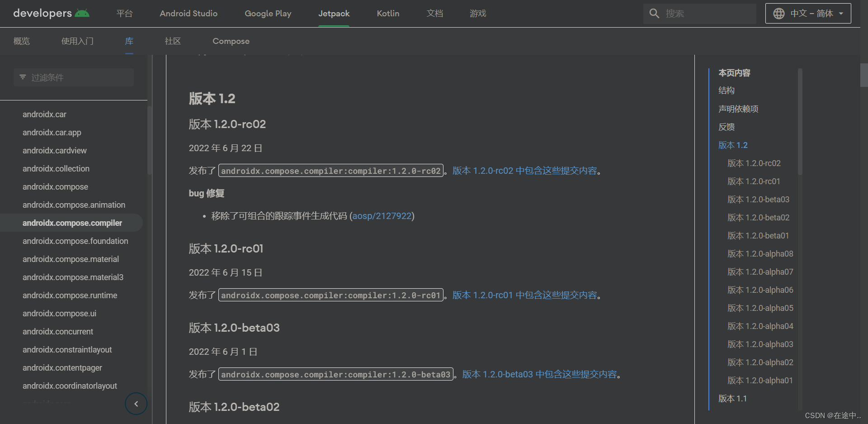Switch to the 社区 tab
Screen dimensions: 868x424
173,41
